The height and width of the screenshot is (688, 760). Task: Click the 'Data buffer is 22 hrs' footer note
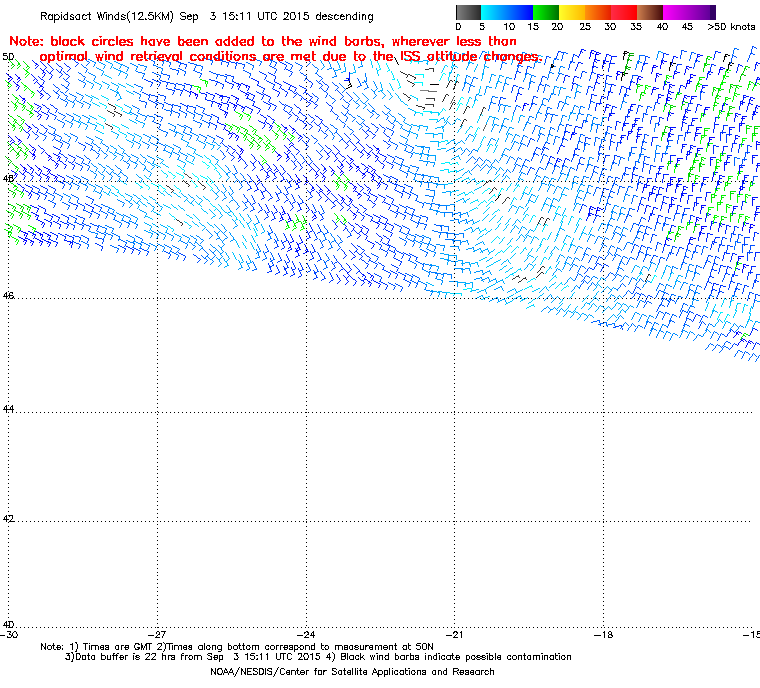pyautogui.click(x=192, y=657)
